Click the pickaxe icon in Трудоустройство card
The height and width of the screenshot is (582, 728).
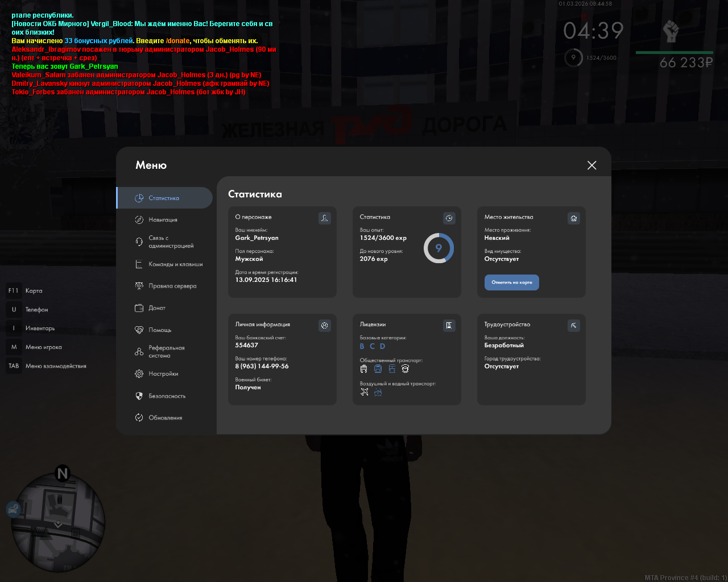[574, 326]
